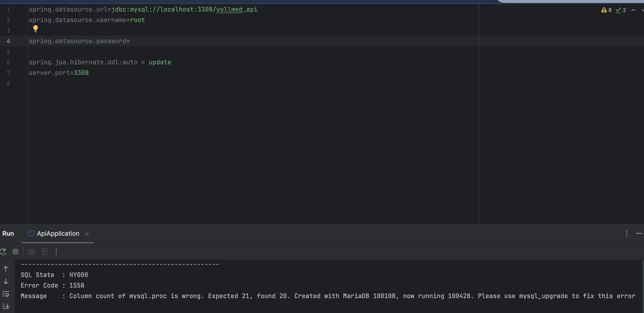This screenshot has width=644, height=313.
Task: Close the ApiApplication run tab
Action: pyautogui.click(x=87, y=234)
